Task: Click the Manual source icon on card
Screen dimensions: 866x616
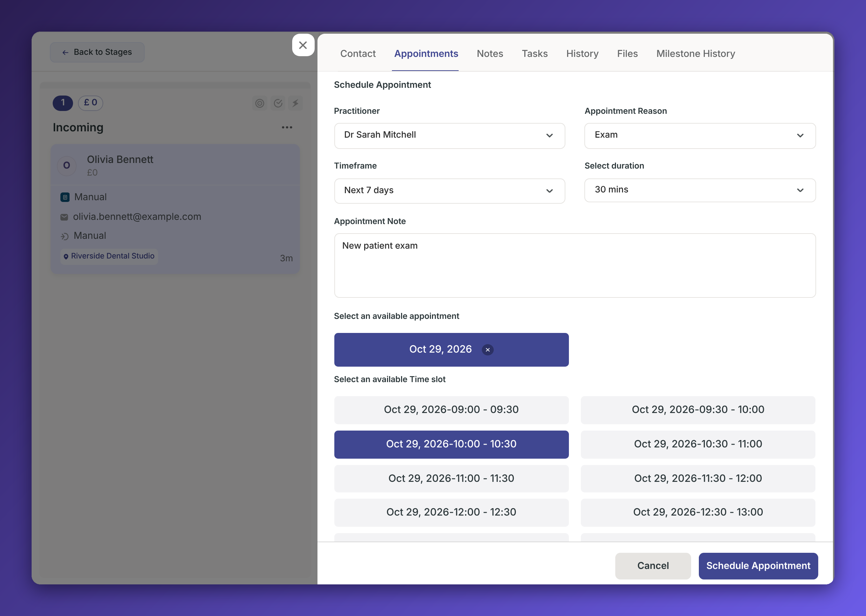Action: pos(65,197)
